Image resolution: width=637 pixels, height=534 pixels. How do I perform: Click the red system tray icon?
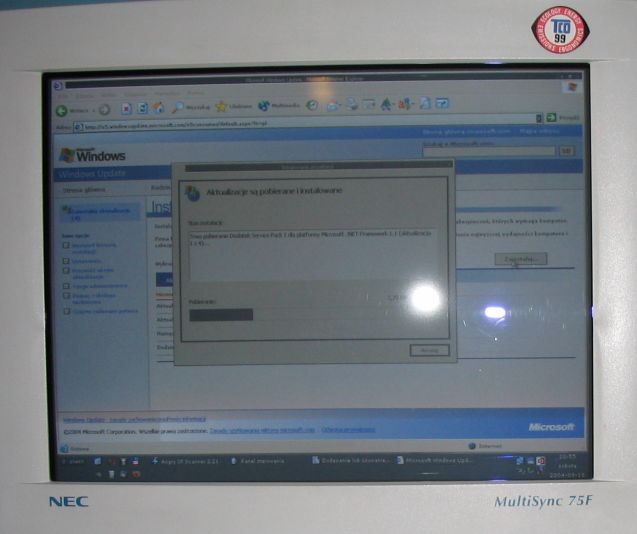tap(540, 461)
